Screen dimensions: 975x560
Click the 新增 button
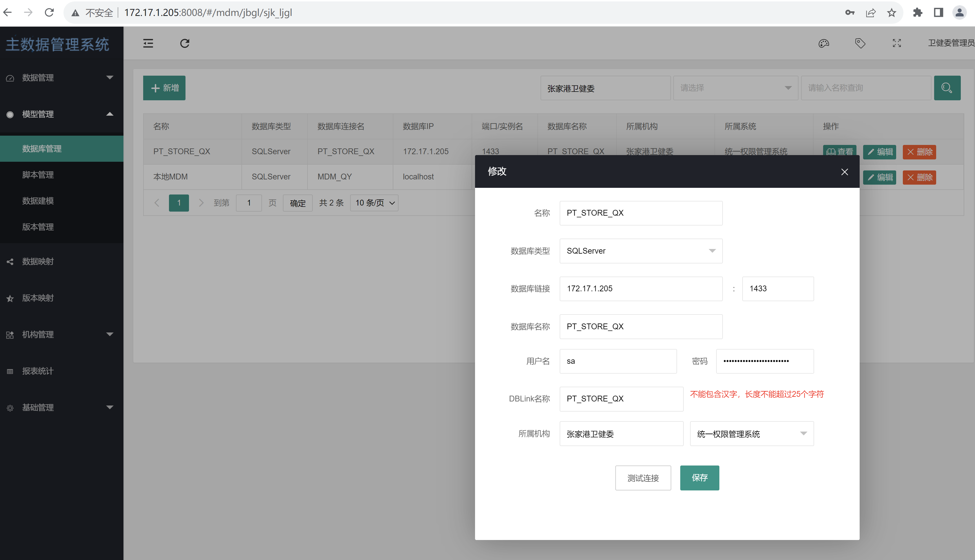[x=164, y=88]
